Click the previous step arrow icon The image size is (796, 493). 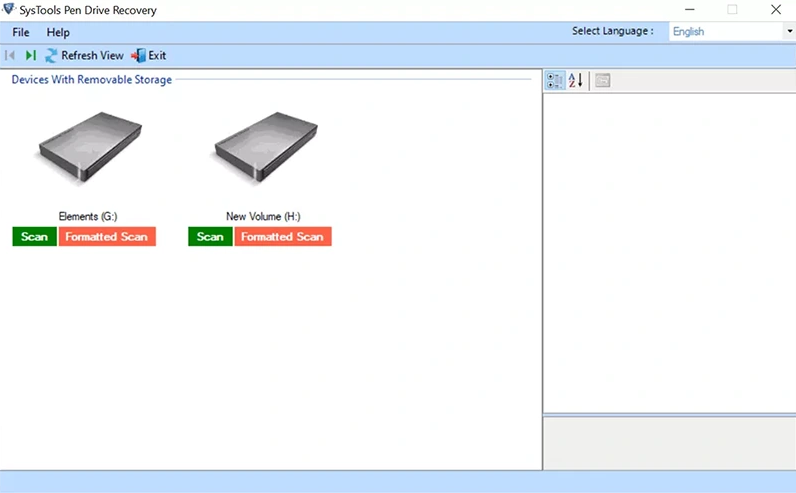pyautogui.click(x=10, y=55)
